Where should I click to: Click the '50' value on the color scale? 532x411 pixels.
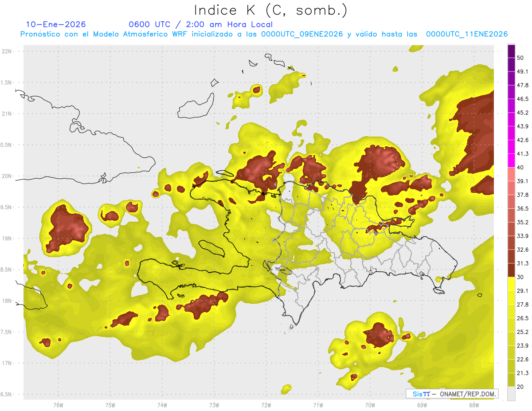tap(520, 58)
